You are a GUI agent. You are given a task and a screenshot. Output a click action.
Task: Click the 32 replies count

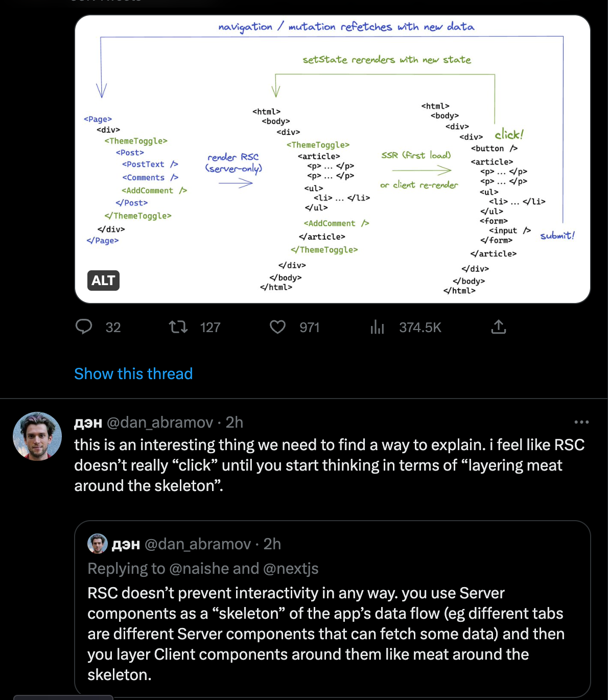[113, 328]
